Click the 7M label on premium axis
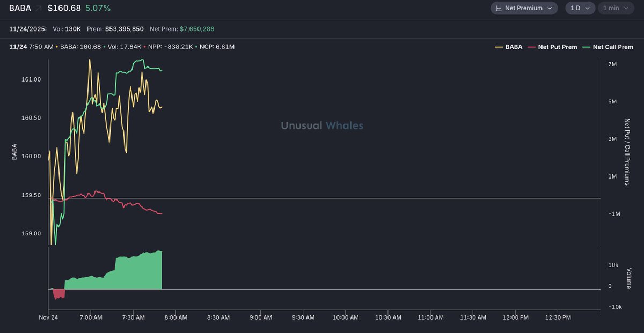Viewport: 644px width, 333px height. tap(613, 64)
